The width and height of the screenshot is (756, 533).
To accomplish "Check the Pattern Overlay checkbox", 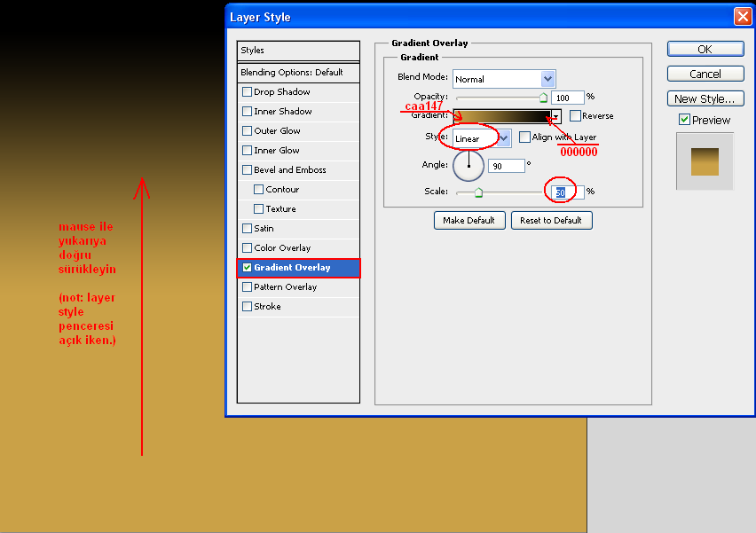I will [x=247, y=286].
